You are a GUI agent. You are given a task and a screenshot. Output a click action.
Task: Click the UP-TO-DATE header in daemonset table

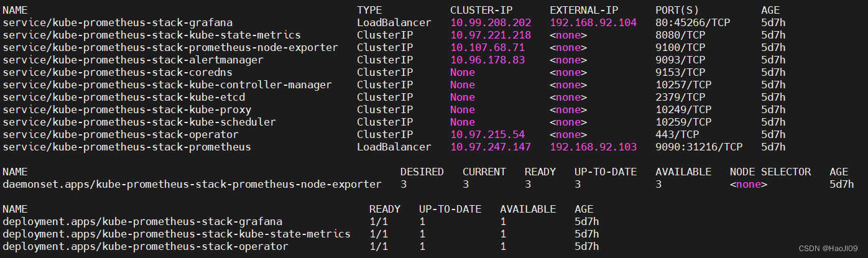pyautogui.click(x=606, y=172)
